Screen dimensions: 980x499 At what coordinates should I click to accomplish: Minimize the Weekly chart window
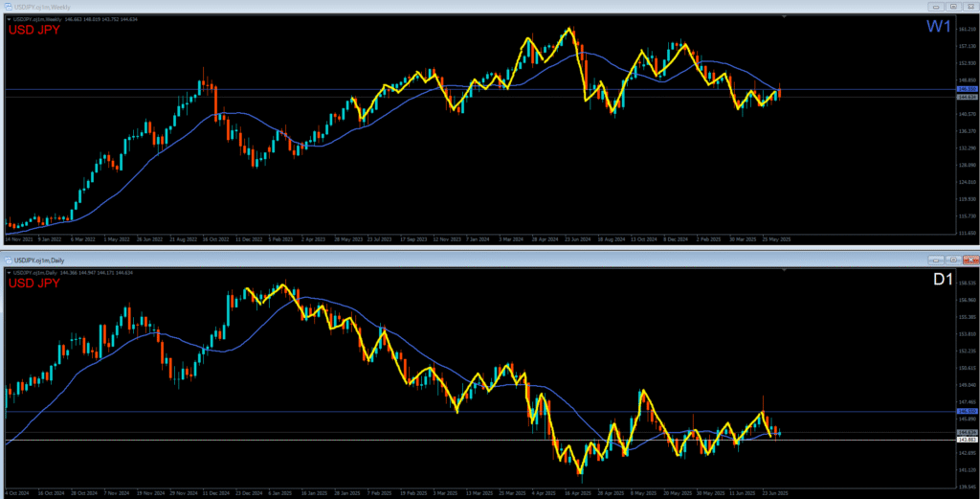point(936,7)
